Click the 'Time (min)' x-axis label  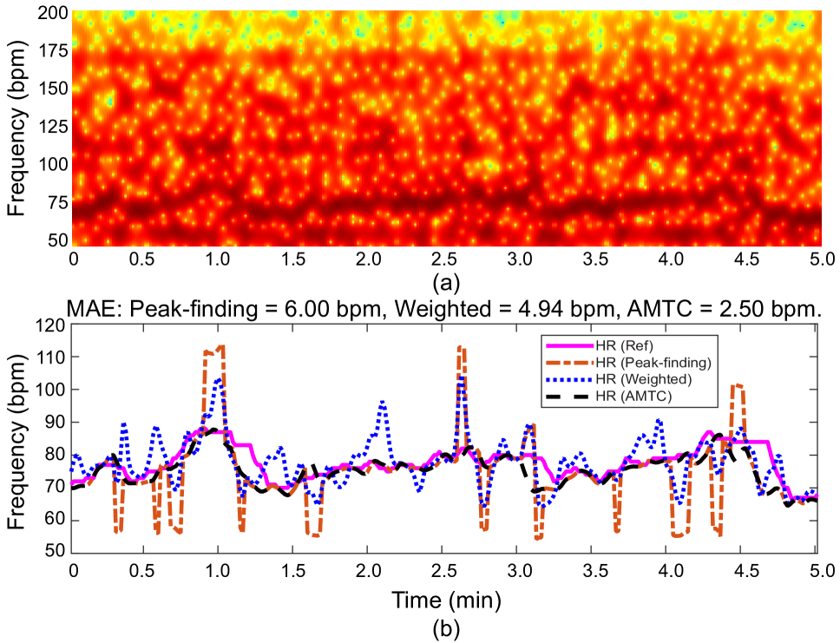(446, 600)
